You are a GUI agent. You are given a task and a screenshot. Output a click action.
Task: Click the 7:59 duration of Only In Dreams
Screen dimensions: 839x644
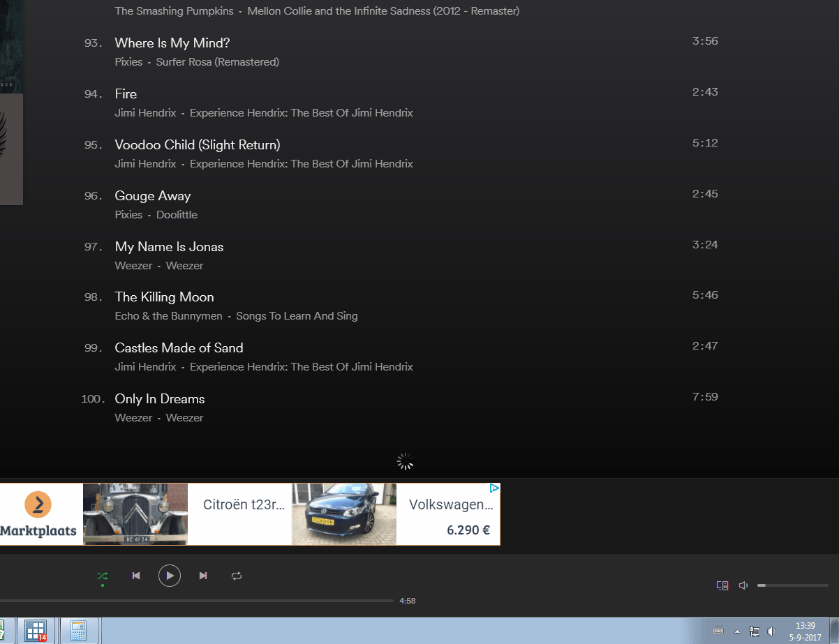pyautogui.click(x=705, y=397)
